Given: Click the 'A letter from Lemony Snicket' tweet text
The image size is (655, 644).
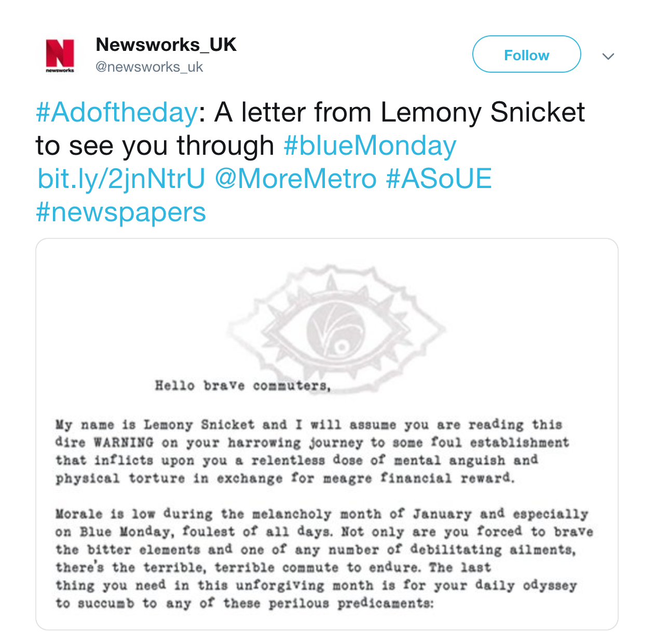Looking at the screenshot, I should coord(400,112).
